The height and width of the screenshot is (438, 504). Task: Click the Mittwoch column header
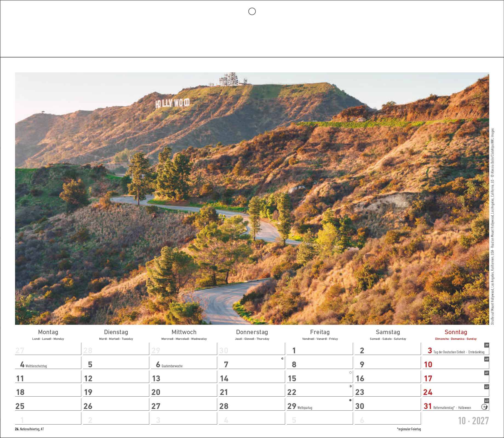tap(184, 332)
